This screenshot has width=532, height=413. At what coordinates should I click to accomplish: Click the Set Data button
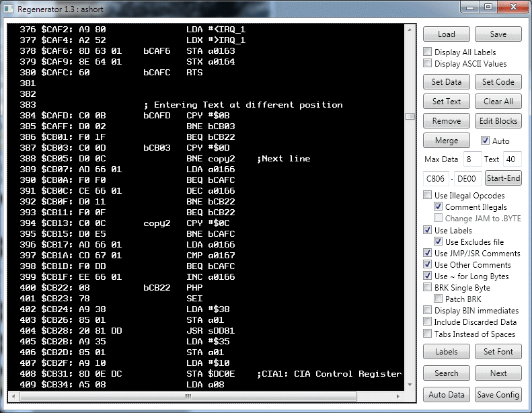[446, 82]
